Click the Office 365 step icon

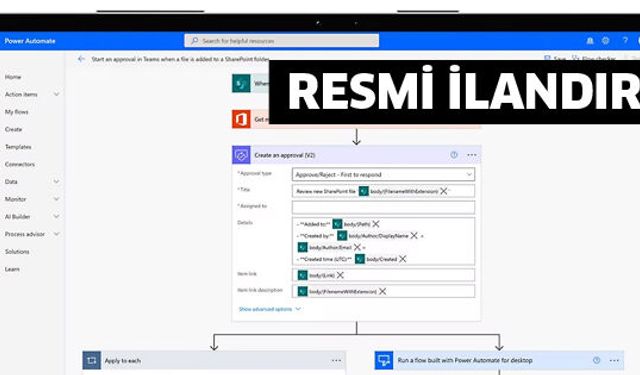tap(241, 119)
